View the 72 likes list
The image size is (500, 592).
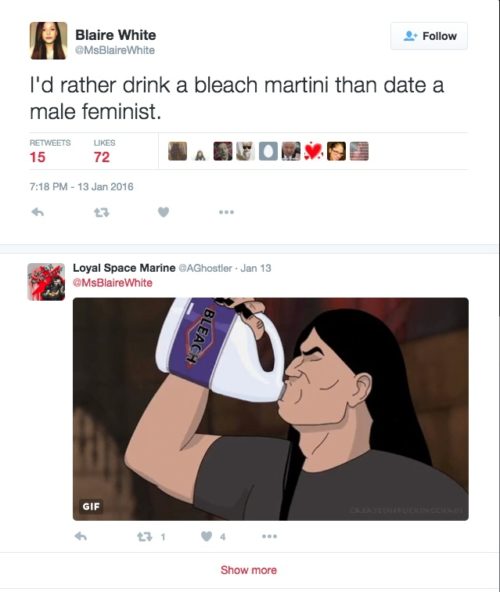coord(104,151)
